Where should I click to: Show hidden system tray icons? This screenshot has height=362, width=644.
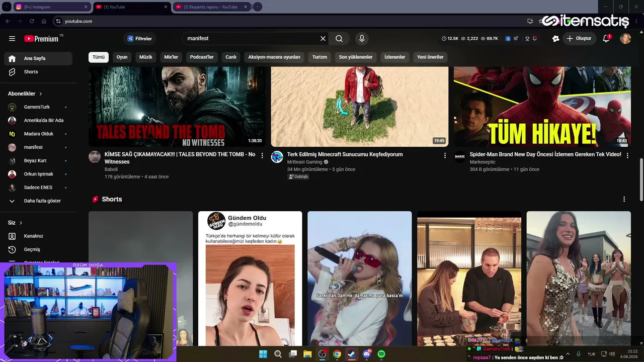coord(568,354)
